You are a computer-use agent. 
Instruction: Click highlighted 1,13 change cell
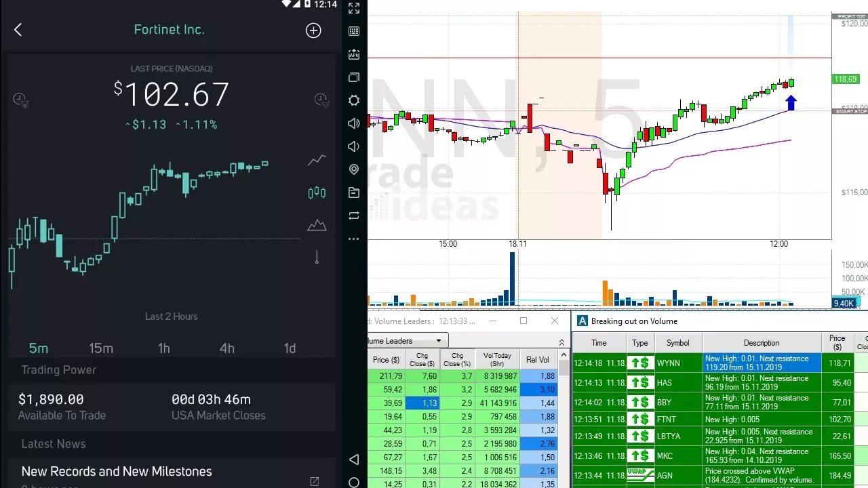[422, 403]
